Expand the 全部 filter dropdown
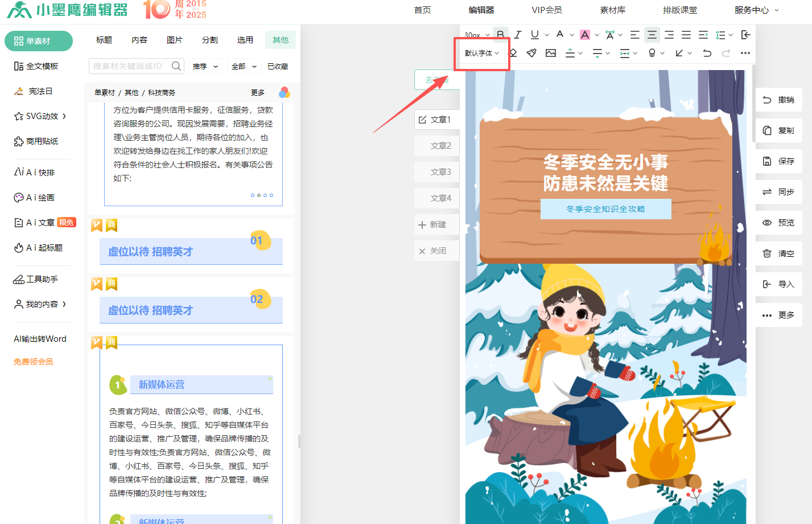The width and height of the screenshot is (812, 524). tap(244, 67)
